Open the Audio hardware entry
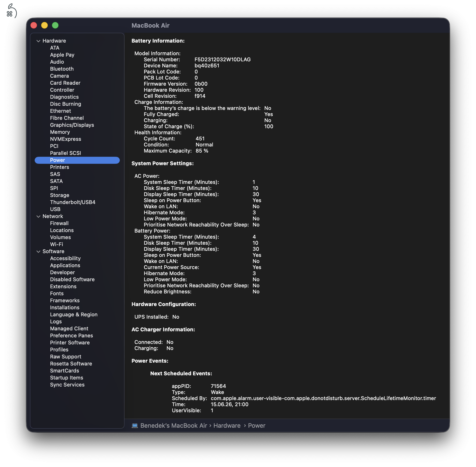 point(57,62)
